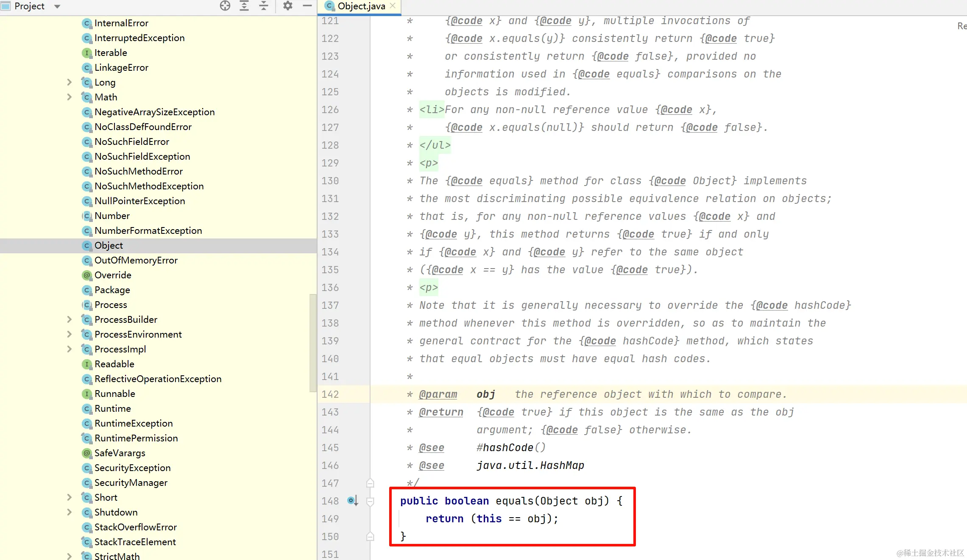Click the Iterable interface icon

pyautogui.click(x=87, y=53)
